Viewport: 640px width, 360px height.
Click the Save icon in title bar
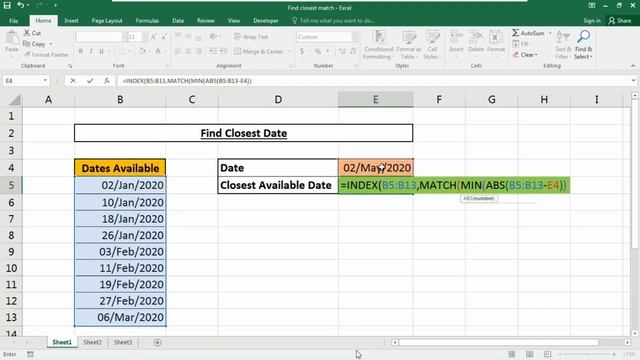tap(7, 6)
